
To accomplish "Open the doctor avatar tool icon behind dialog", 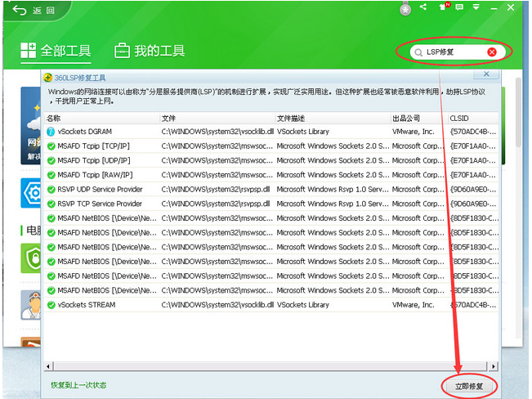I will click(31, 305).
